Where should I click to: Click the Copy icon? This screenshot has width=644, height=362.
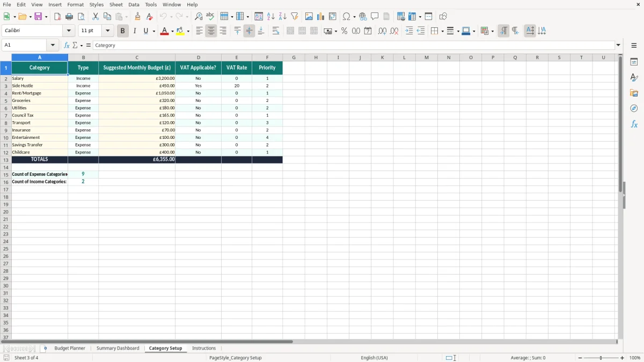click(x=107, y=17)
